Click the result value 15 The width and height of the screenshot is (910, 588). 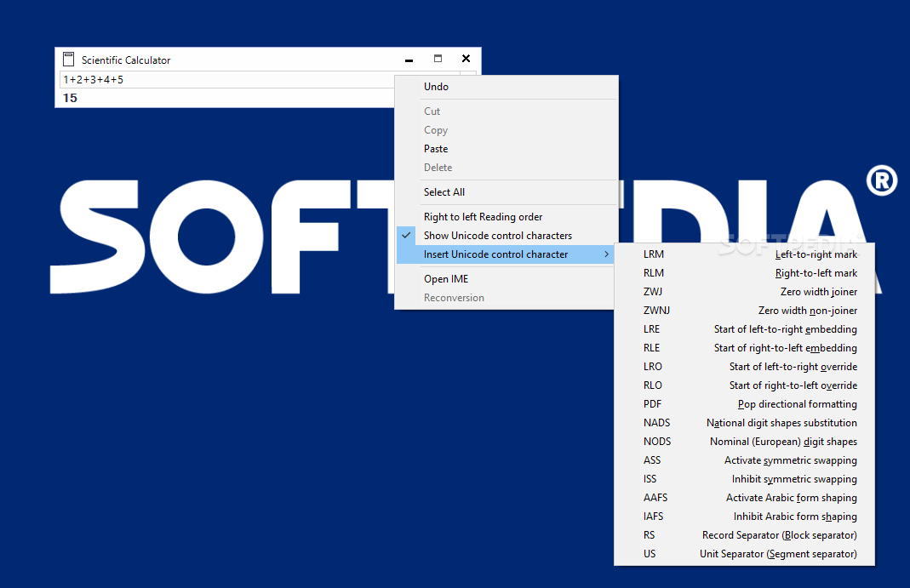[x=70, y=98]
